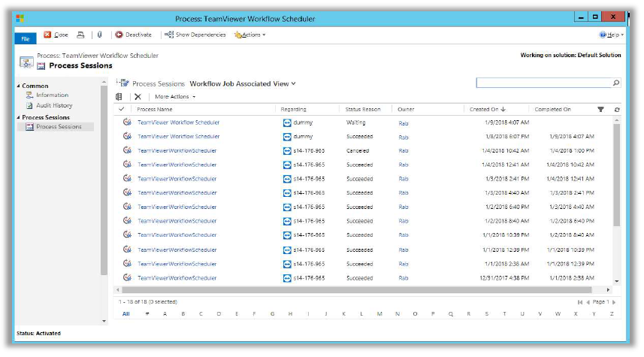The image size is (644, 357).
Task: Open the File tab
Action: pyautogui.click(x=25, y=38)
